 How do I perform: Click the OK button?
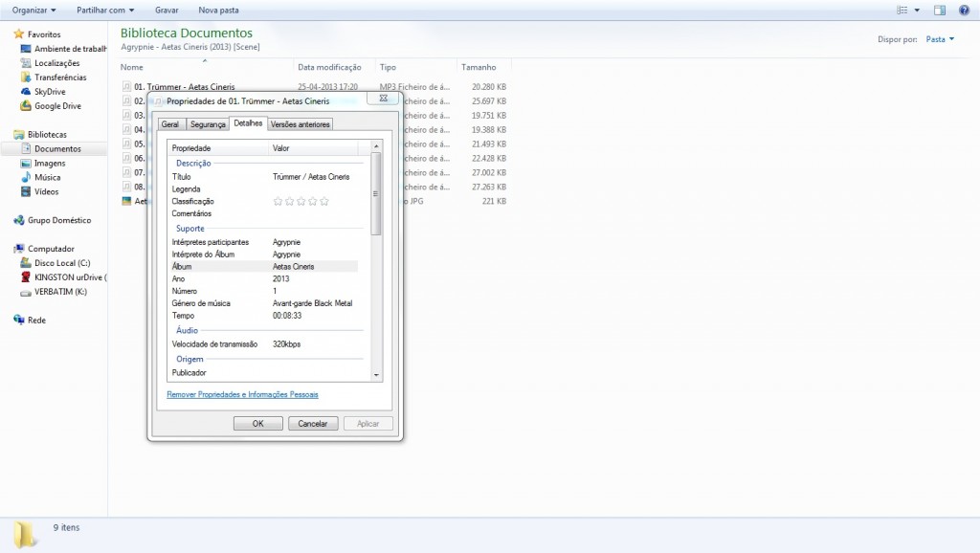point(258,424)
